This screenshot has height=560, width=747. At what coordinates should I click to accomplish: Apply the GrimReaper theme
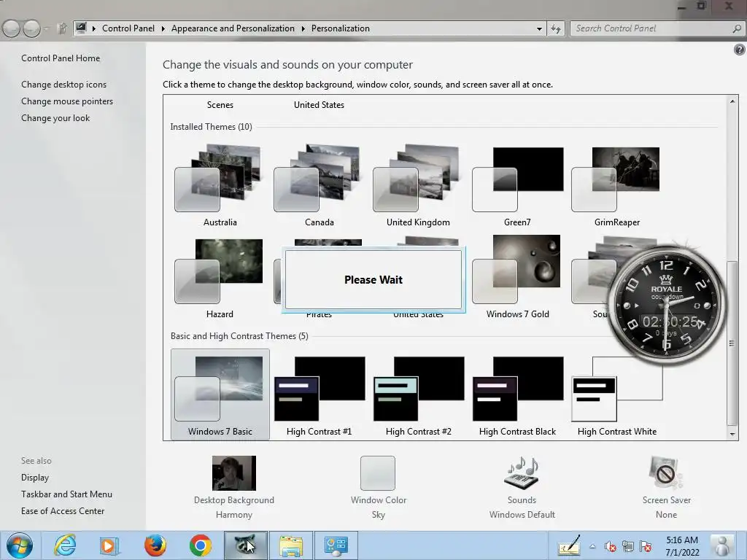[x=616, y=186]
